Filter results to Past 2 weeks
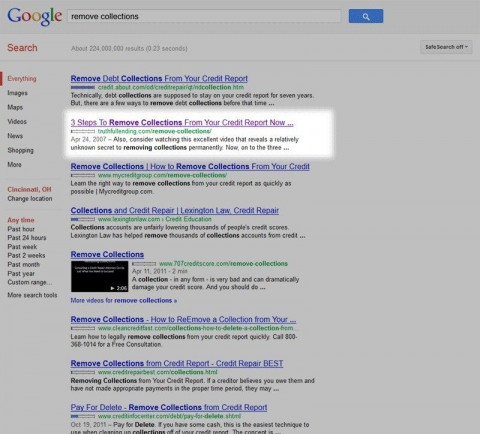Viewport: 480px width, 434px height. [26, 255]
